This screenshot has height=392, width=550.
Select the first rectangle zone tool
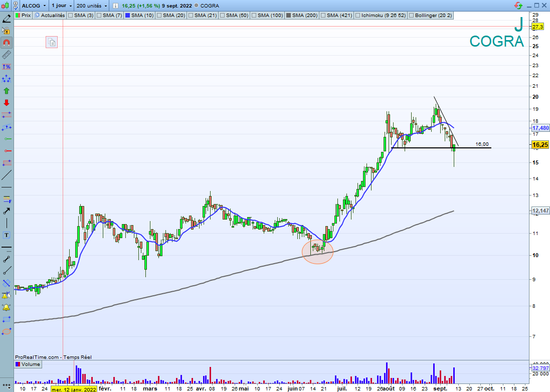(7, 115)
